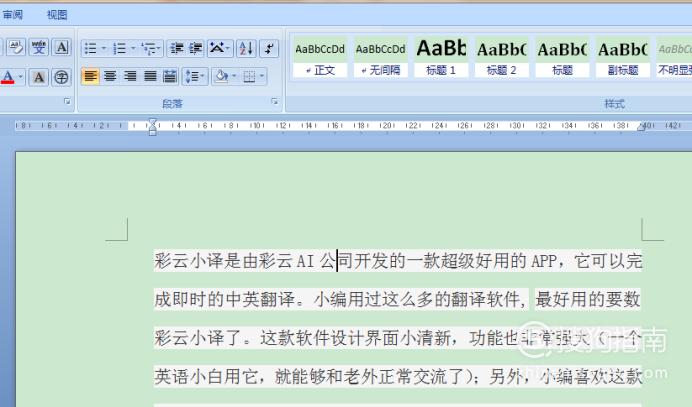692x407 pixels.
Task: Toggle character shading on selected text
Action: (x=39, y=77)
